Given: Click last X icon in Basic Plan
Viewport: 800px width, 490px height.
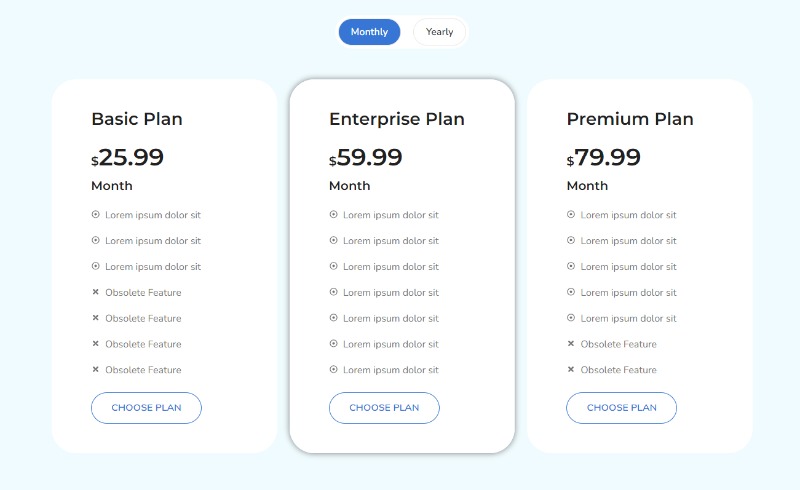Looking at the screenshot, I should pos(96,370).
